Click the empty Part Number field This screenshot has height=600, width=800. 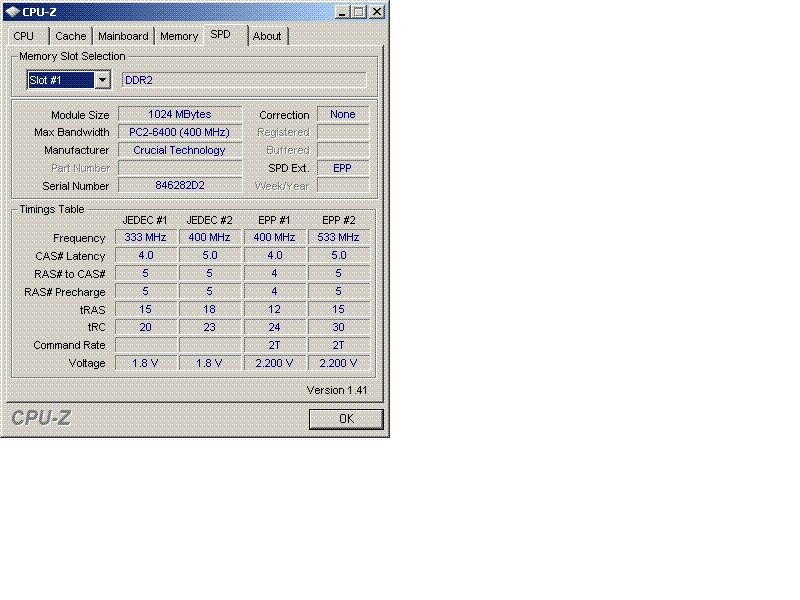180,168
